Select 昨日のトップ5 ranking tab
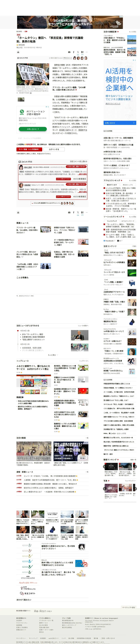Image resolution: width=140 pixels, height=644 pixels. (x=128, y=185)
